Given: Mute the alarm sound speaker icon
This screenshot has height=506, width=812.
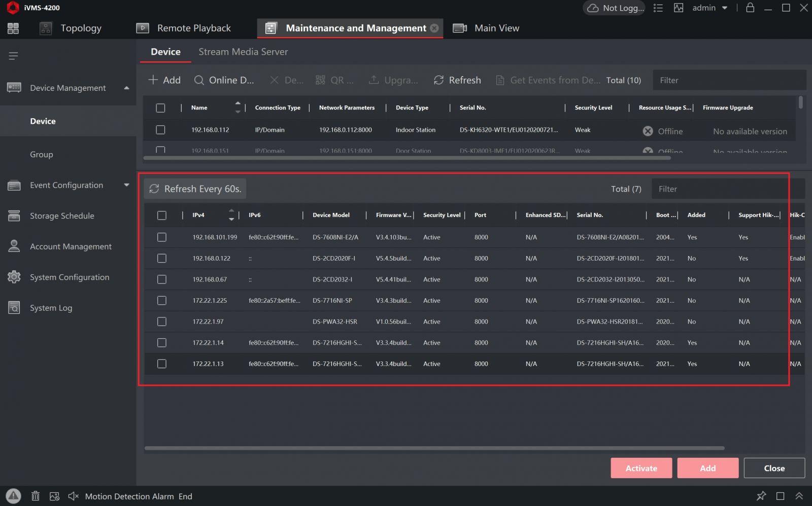Looking at the screenshot, I should point(73,496).
